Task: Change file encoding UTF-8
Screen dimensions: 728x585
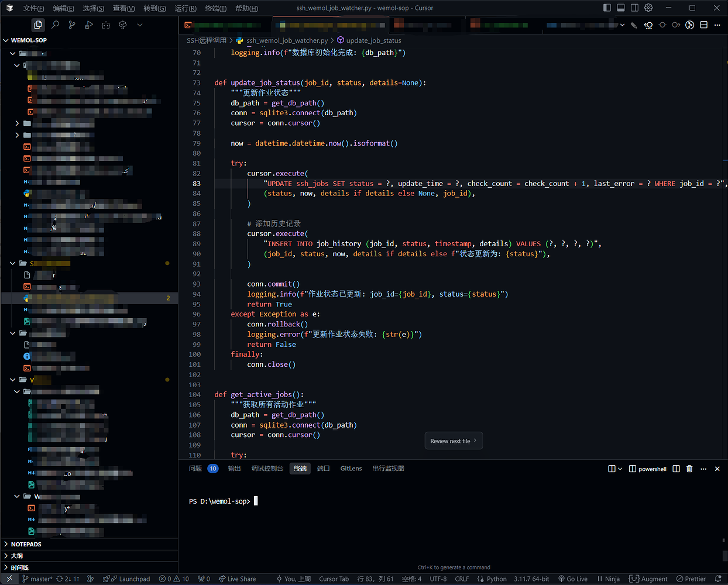Action: click(x=438, y=579)
